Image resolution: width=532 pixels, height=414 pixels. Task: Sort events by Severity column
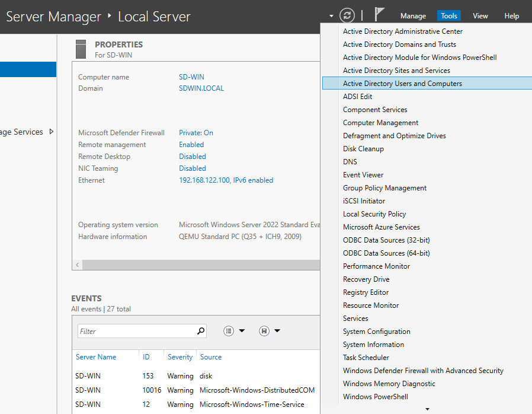180,357
